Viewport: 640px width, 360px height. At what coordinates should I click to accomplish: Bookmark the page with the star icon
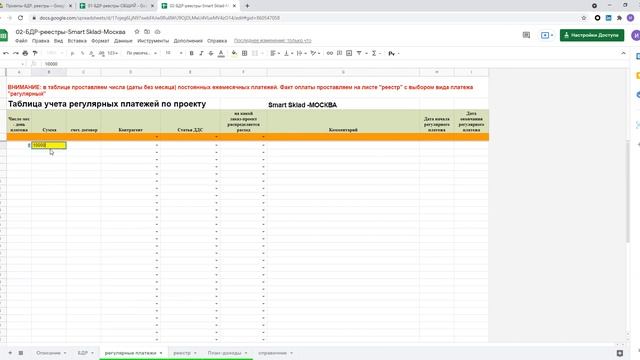(584, 18)
